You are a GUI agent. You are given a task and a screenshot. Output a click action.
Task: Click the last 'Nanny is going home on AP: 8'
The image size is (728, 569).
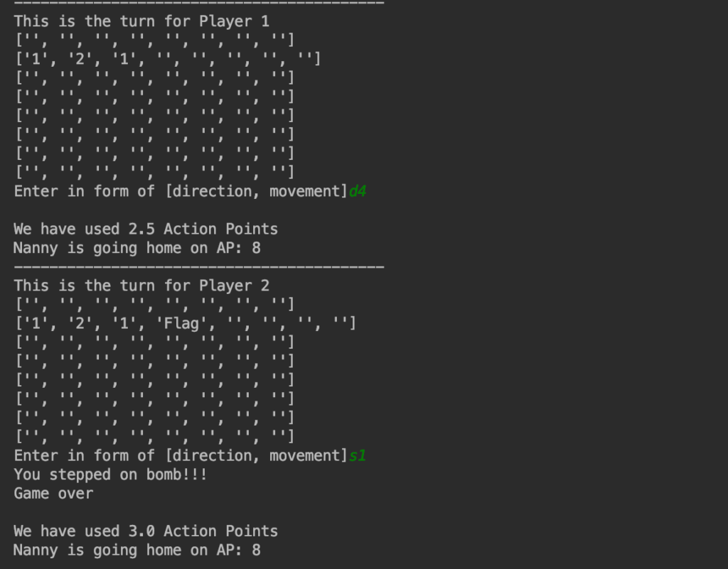[x=137, y=550]
